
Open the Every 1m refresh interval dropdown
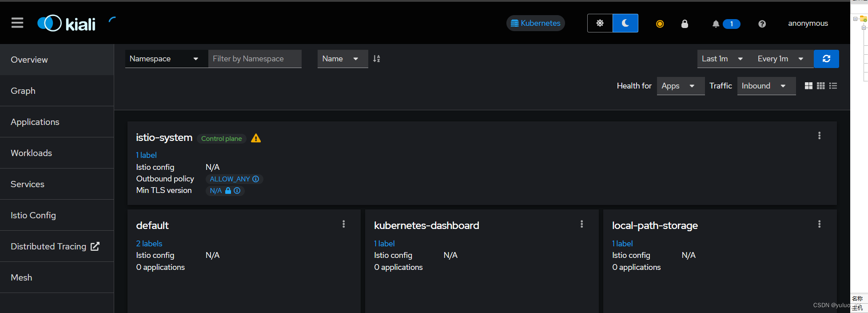[781, 59]
